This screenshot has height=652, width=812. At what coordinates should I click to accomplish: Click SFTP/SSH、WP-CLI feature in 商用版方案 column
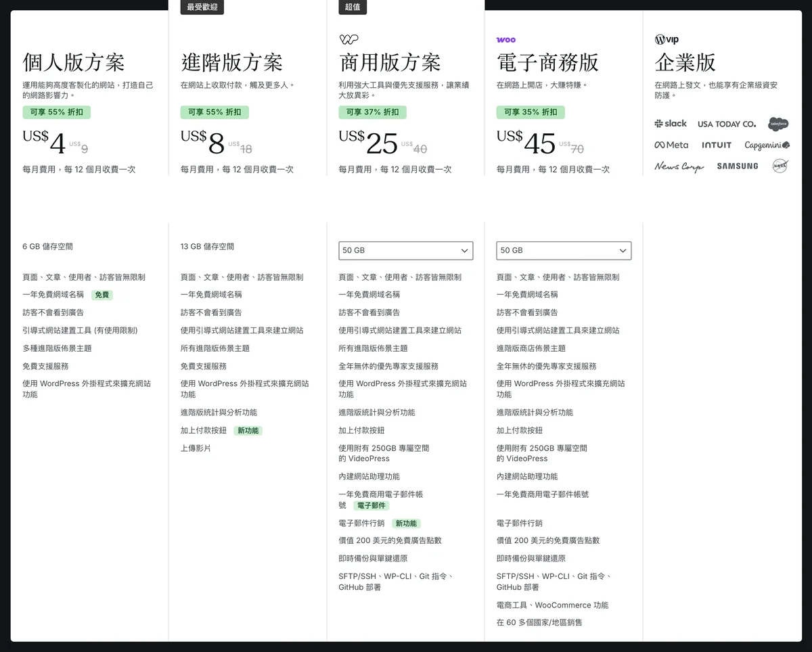pos(396,582)
